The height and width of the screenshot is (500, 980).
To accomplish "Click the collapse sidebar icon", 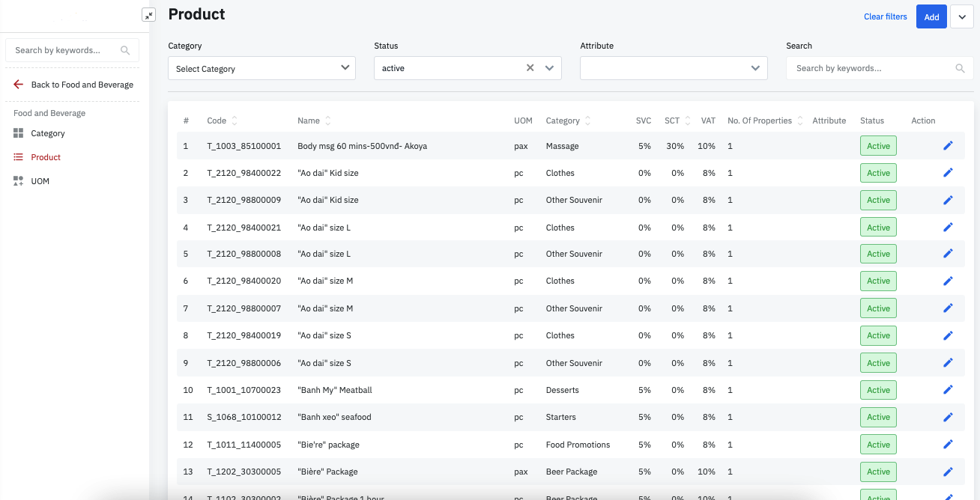I will (148, 15).
